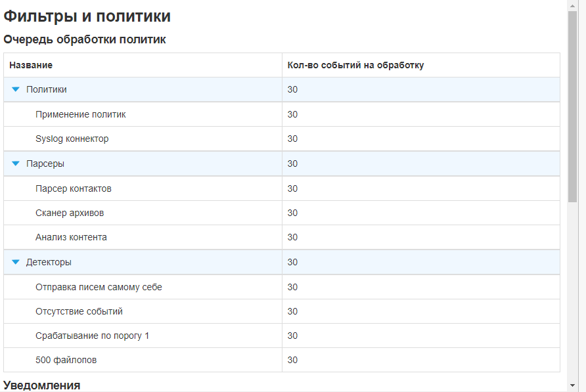The width and height of the screenshot is (586, 392).
Task: Sort by the Название column header
Action: (29, 65)
